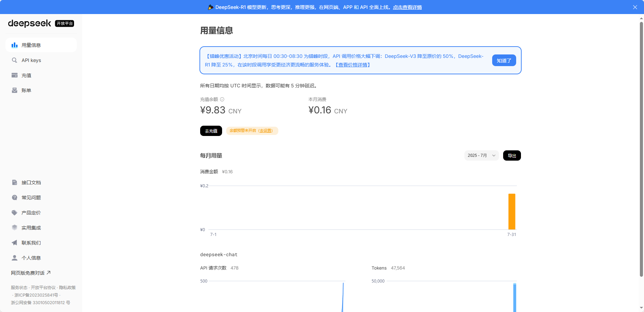Click the info icon next to 充值余额
The width and height of the screenshot is (644, 312).
click(x=222, y=99)
